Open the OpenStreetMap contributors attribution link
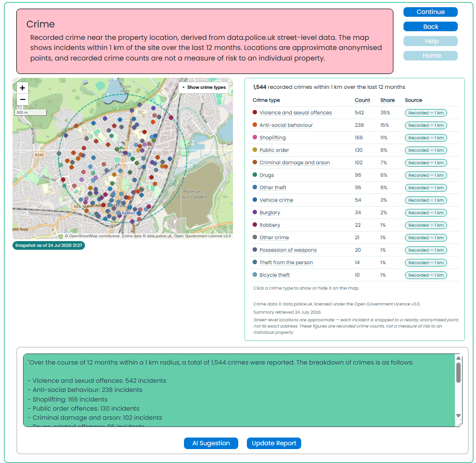Screen dimensions: 476x463 click(95, 236)
